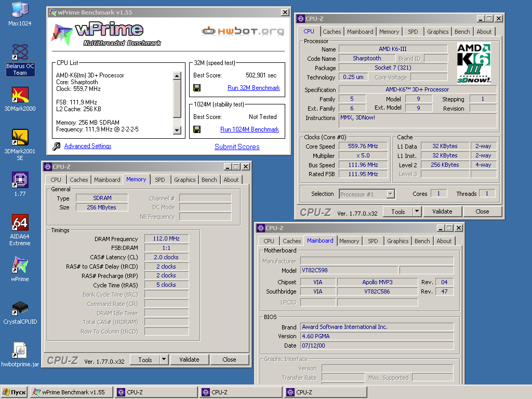Open Bench tab in Mainboard window

point(422,241)
